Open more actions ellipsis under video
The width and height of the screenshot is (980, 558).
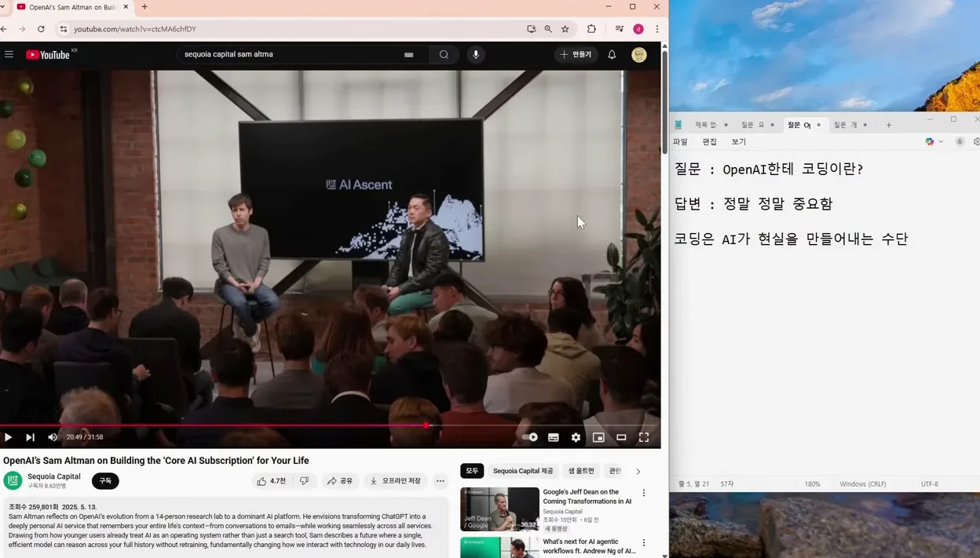coord(441,480)
